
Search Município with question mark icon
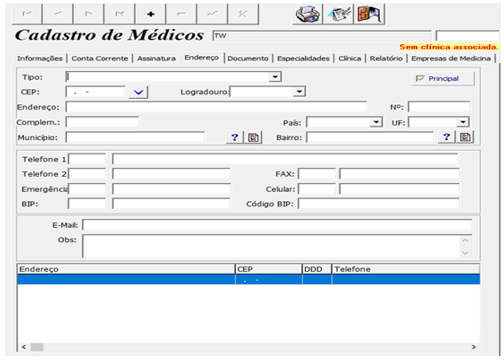(x=235, y=137)
